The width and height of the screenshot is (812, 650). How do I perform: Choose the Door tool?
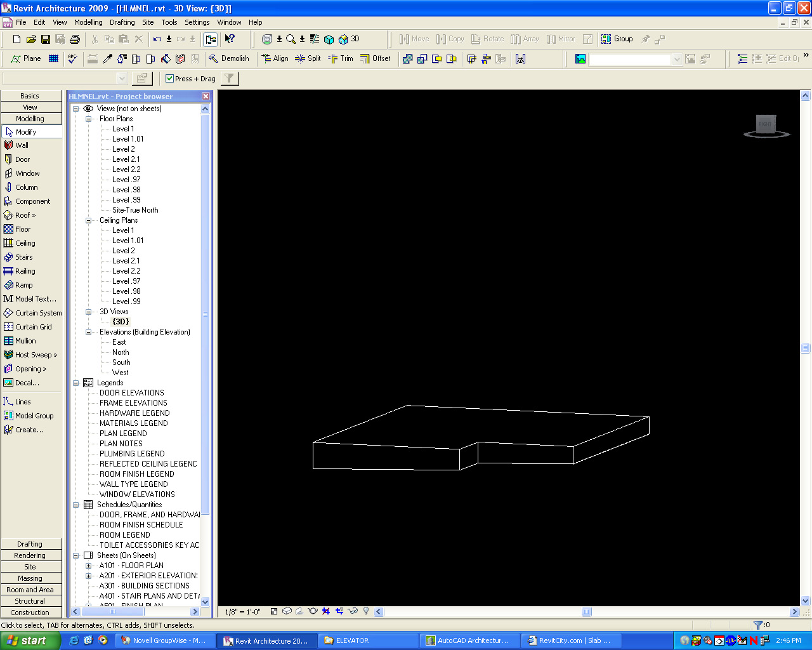coord(22,159)
